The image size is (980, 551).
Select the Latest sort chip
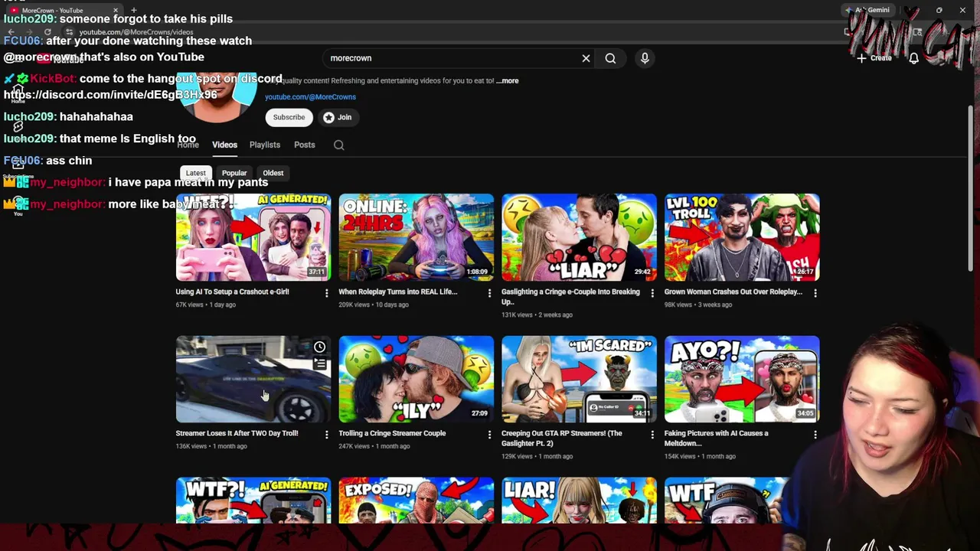(196, 173)
